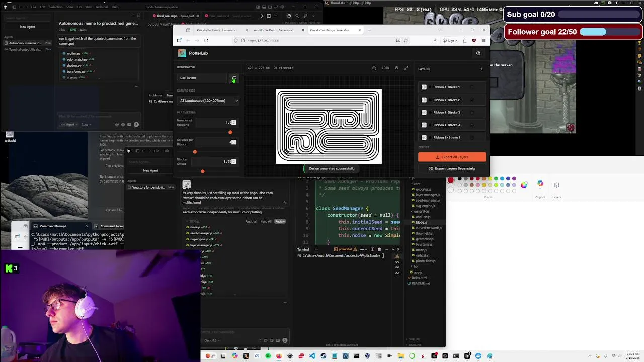Image resolution: width=644 pixels, height=362 pixels.
Task: Click Keep All in the review bar
Action: tap(266, 222)
